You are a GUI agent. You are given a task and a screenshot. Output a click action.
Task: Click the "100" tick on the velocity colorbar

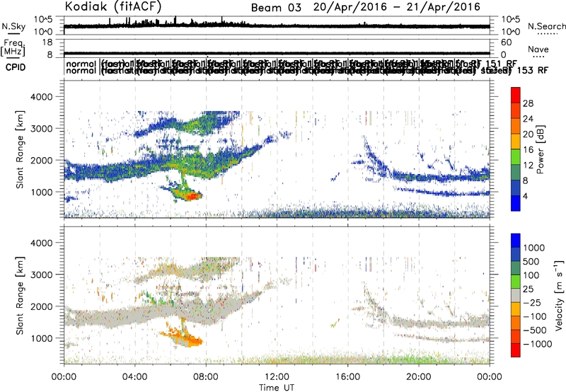click(x=531, y=275)
